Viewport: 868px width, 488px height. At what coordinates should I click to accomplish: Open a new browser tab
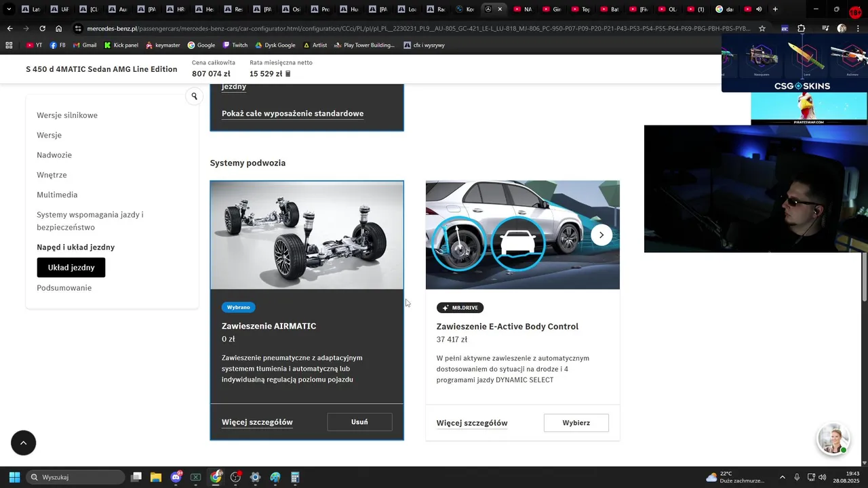775,9
